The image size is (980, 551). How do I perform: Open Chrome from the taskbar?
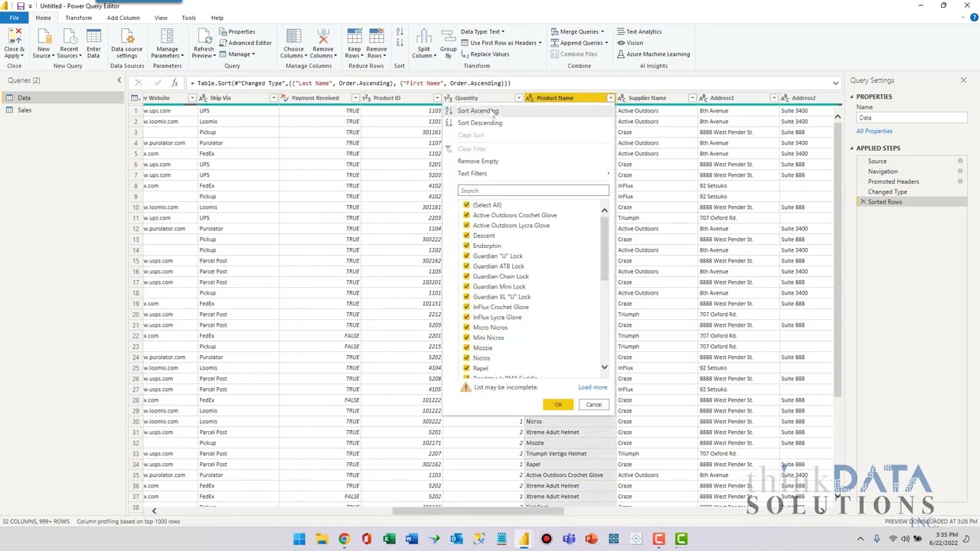pos(344,539)
